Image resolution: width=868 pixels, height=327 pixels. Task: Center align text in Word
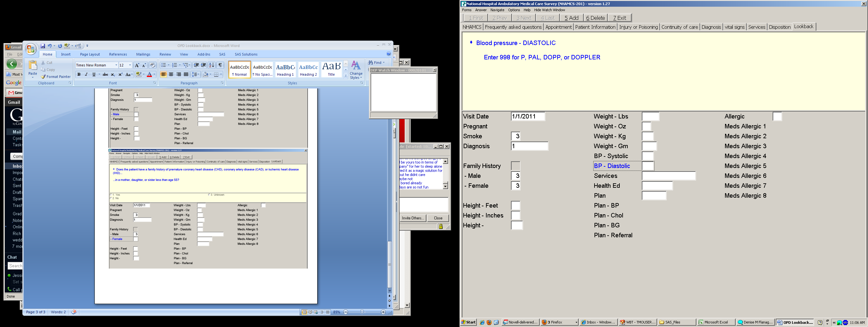tap(171, 74)
